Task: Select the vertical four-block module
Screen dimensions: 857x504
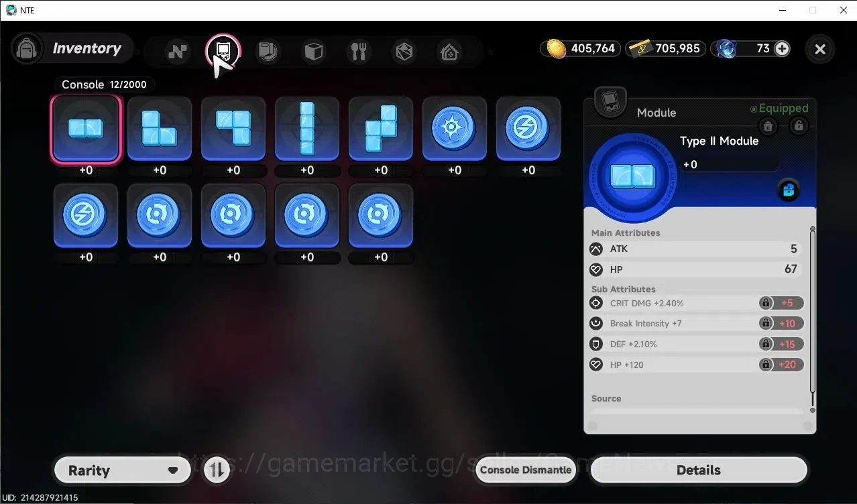Action: [x=307, y=129]
